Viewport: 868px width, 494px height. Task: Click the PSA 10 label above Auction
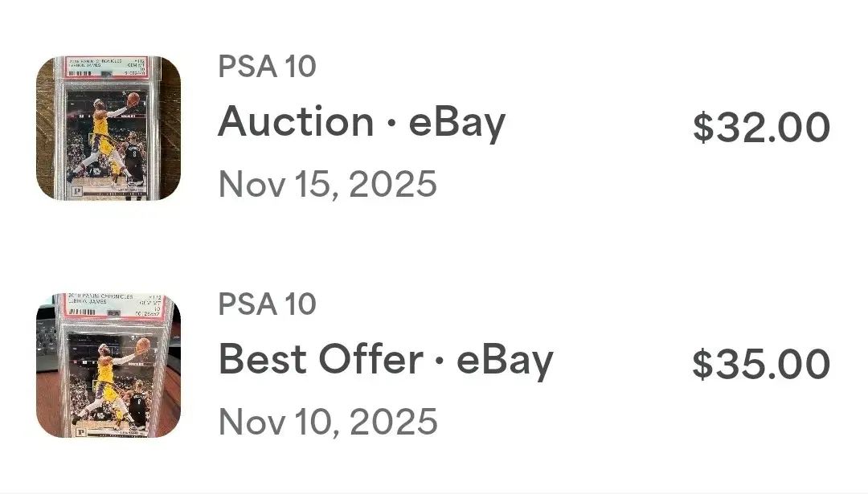pos(267,67)
